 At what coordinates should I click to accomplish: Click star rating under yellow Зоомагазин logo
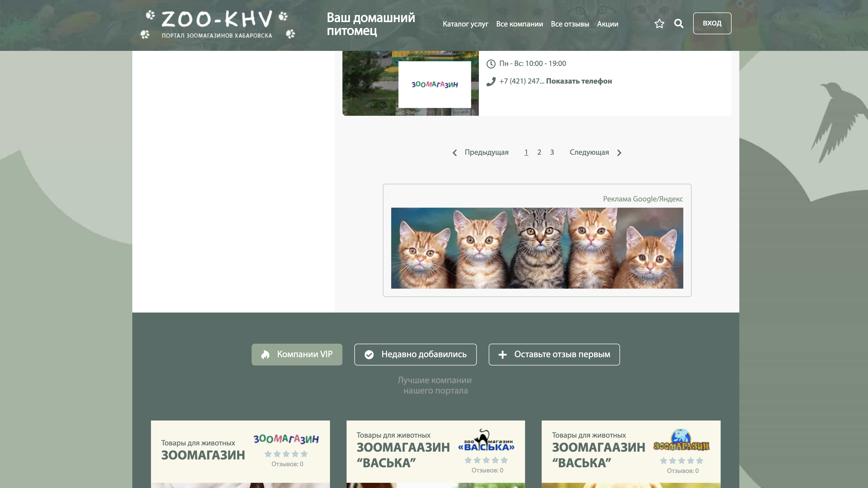(681, 461)
